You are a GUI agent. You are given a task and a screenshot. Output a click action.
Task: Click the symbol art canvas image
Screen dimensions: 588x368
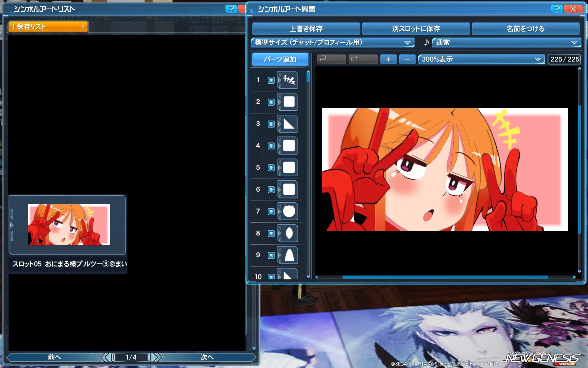pos(445,169)
